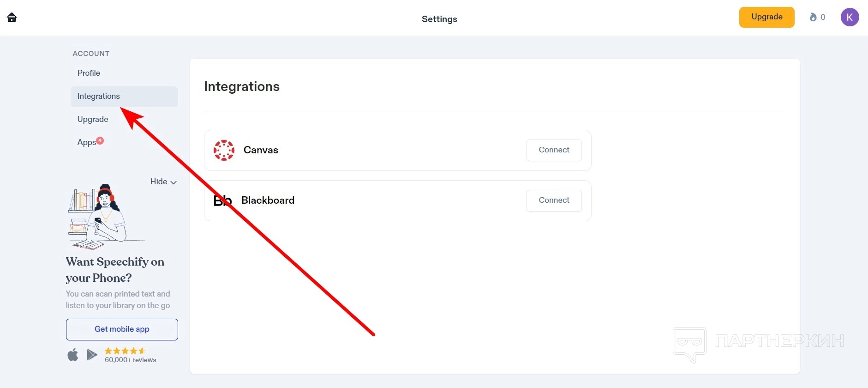Click the streak flame icon

(x=813, y=17)
